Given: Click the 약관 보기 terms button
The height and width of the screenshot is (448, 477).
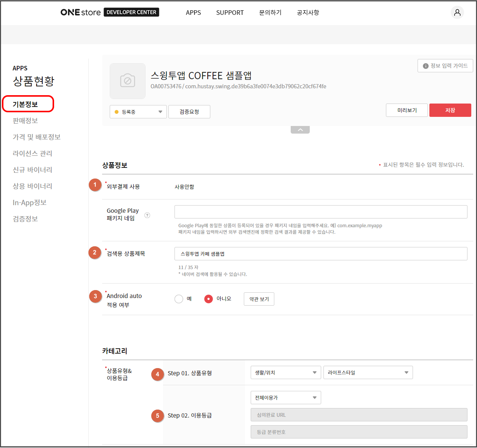Looking at the screenshot, I should 259,299.
